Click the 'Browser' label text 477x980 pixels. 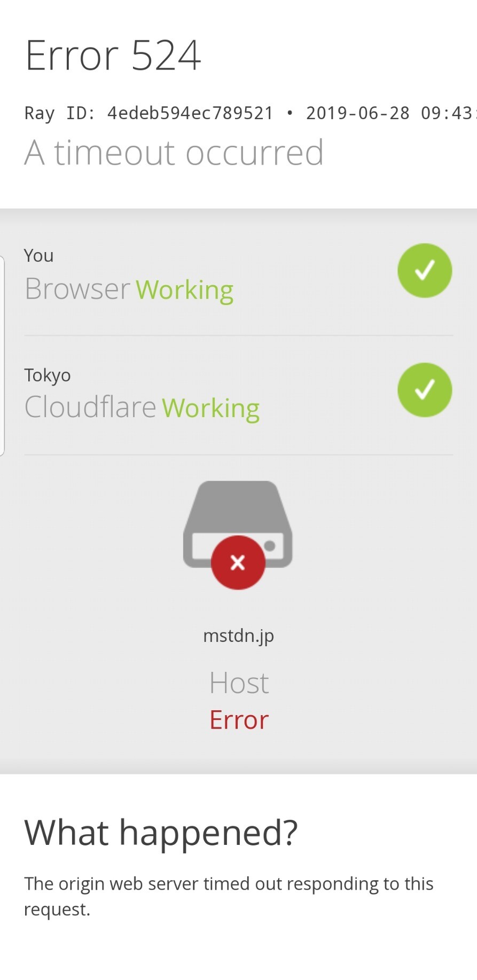pos(77,289)
